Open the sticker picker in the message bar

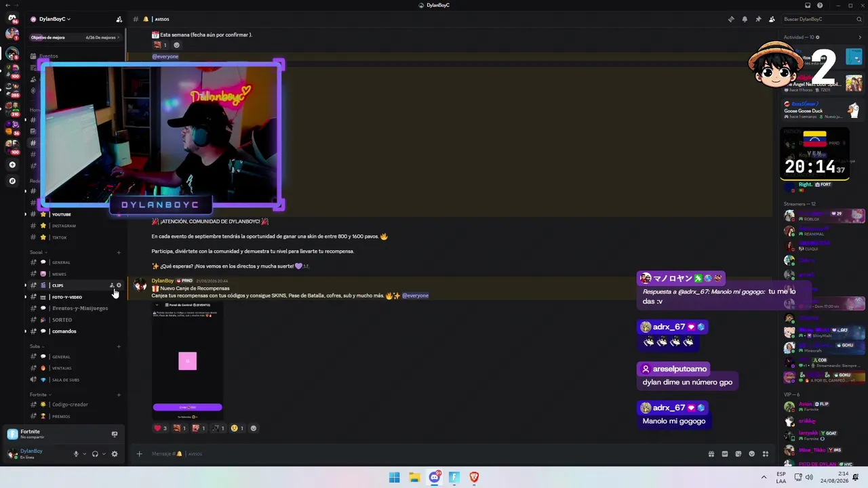(x=738, y=454)
